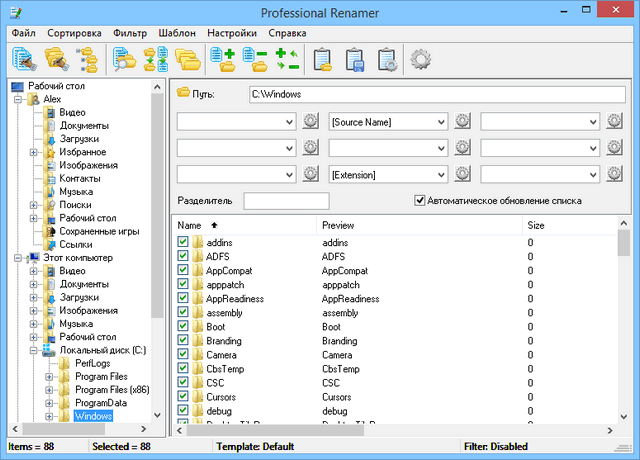Open the [Extension] dropdown
The width and height of the screenshot is (640, 460).
coord(440,174)
